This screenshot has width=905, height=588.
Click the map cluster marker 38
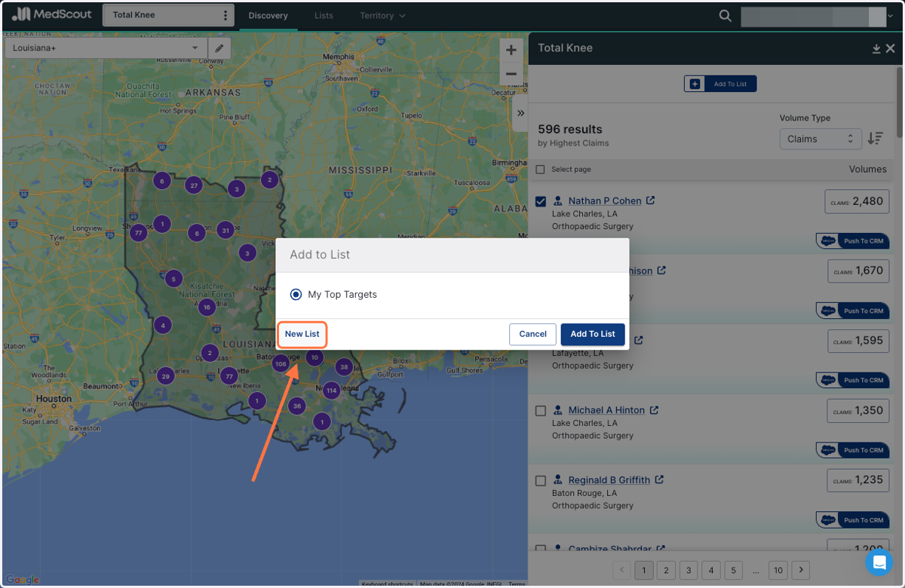pos(344,367)
